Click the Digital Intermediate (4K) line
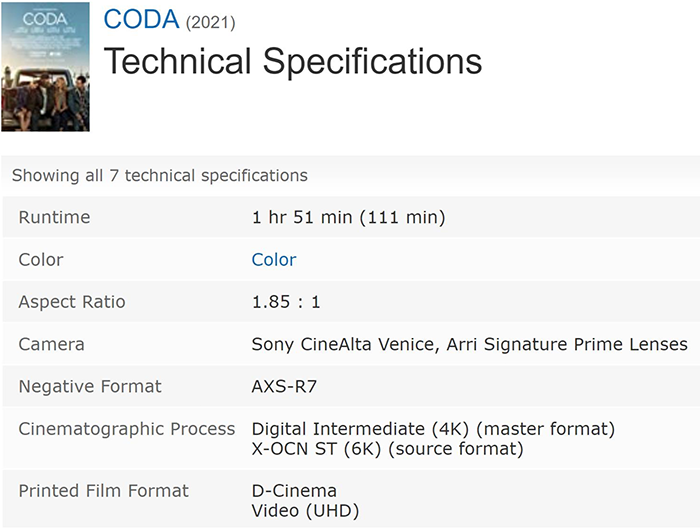The width and height of the screenshot is (700, 530). (433, 429)
